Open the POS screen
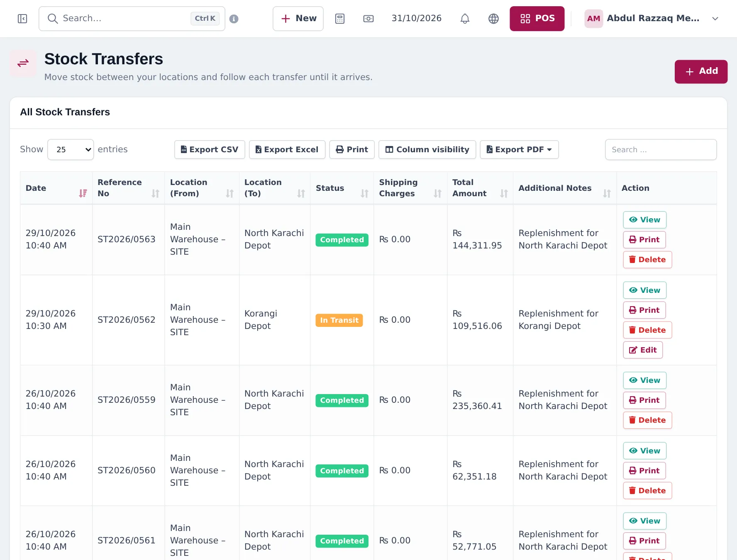The height and width of the screenshot is (560, 737). tap(537, 19)
